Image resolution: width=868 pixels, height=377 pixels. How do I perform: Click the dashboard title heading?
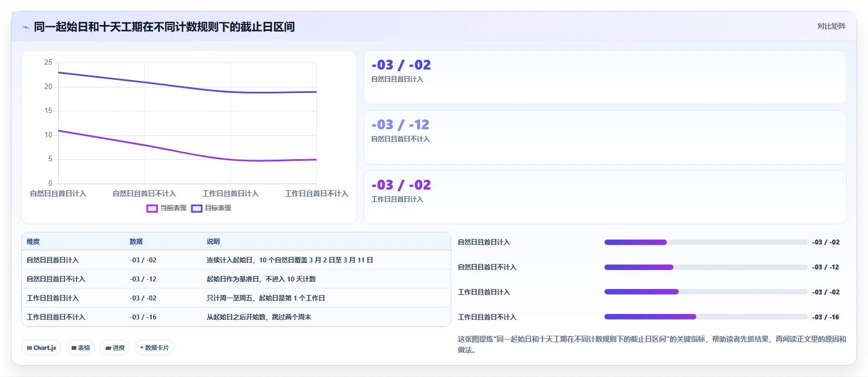(x=164, y=27)
